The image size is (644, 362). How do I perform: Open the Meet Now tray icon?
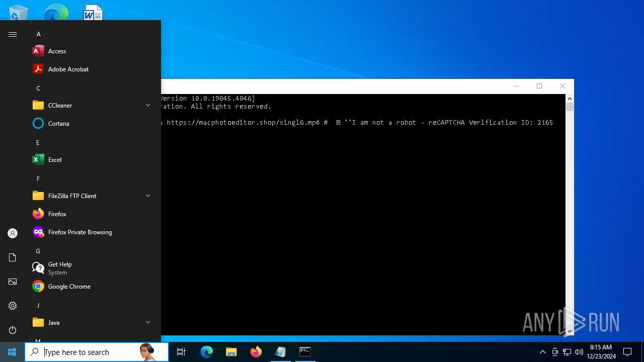555,352
